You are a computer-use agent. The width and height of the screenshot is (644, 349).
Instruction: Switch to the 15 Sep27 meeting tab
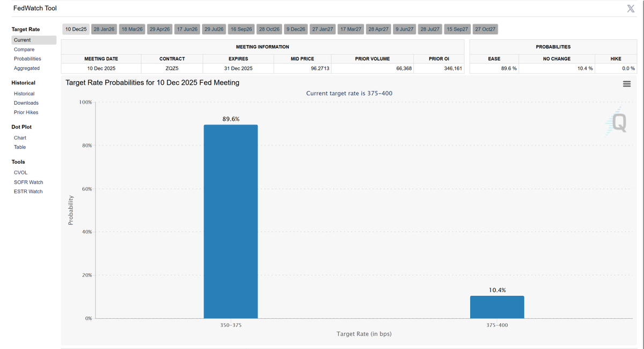pyautogui.click(x=458, y=29)
